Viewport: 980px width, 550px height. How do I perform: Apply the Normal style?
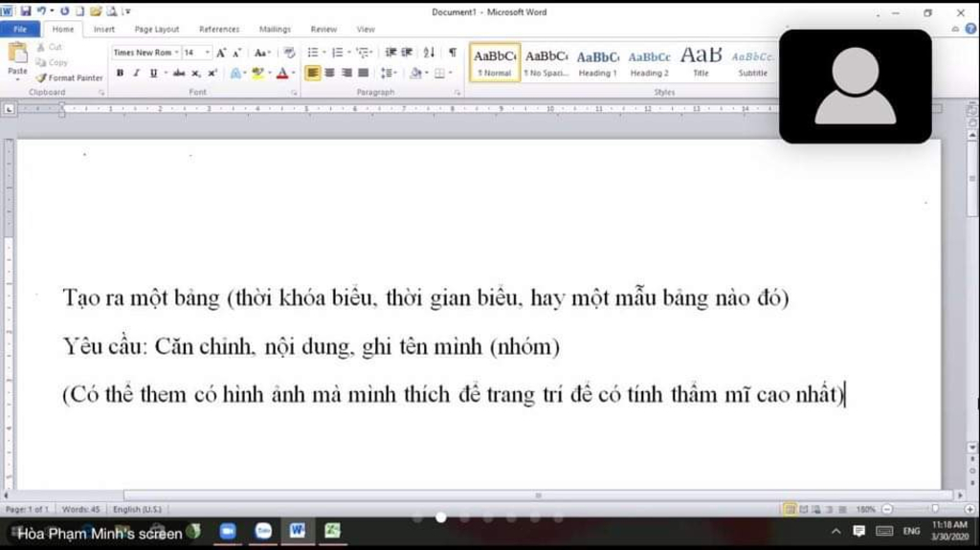(x=495, y=62)
